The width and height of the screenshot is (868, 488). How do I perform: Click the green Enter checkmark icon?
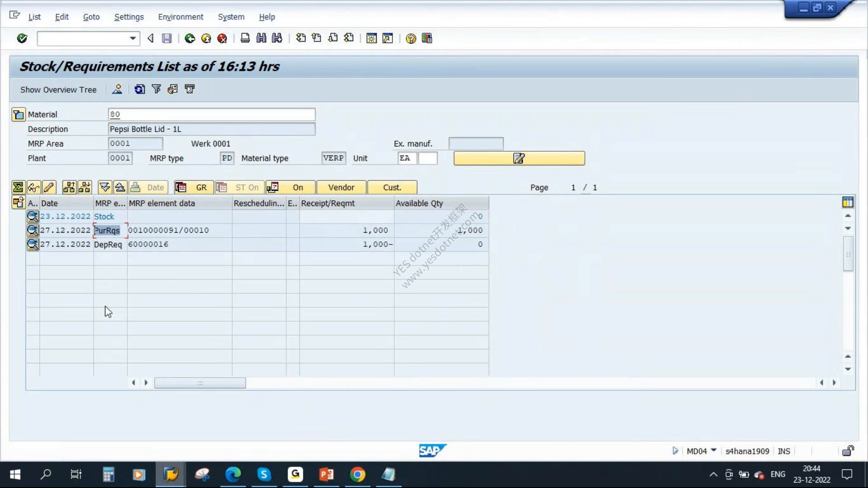click(22, 38)
